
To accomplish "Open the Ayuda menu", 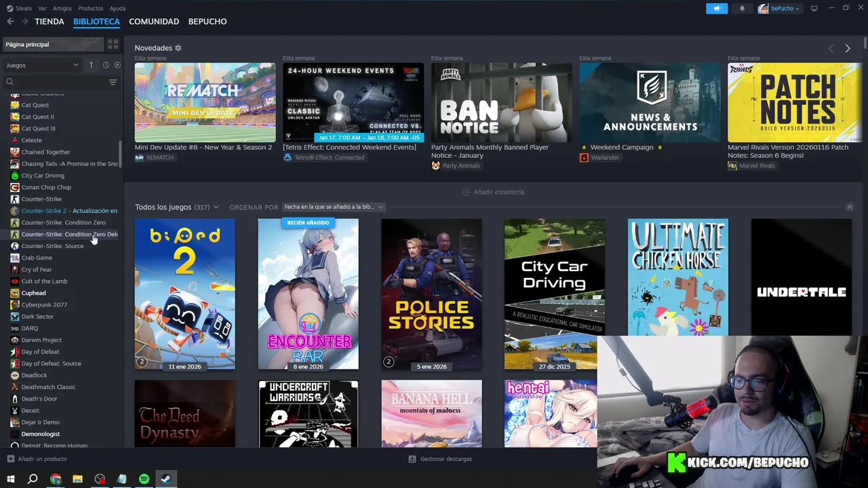I will point(117,8).
